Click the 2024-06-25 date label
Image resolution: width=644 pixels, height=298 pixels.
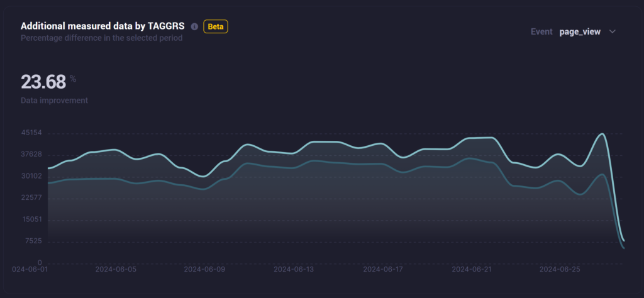[x=560, y=269]
